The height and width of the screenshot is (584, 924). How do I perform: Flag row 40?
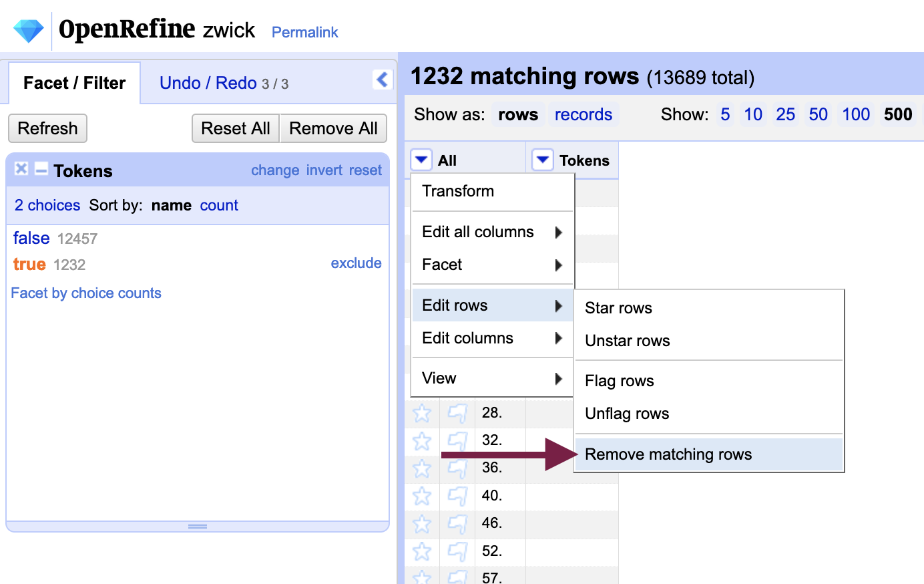coord(457,496)
